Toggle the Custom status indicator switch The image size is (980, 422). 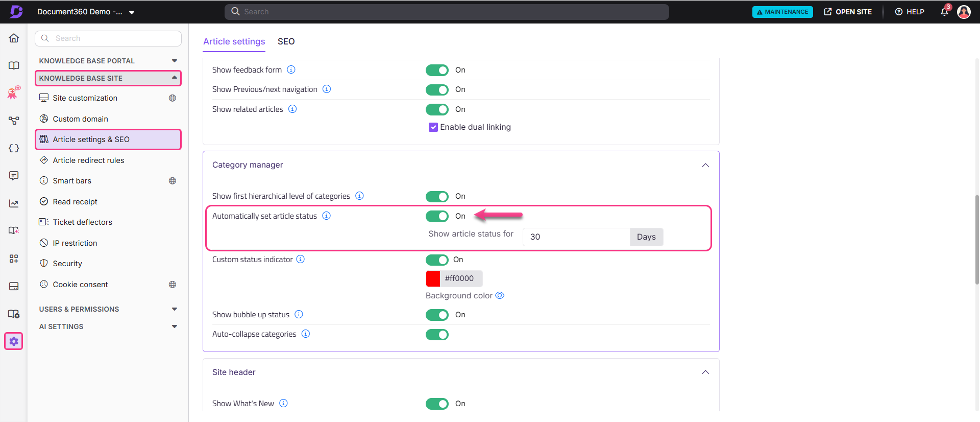tap(437, 260)
